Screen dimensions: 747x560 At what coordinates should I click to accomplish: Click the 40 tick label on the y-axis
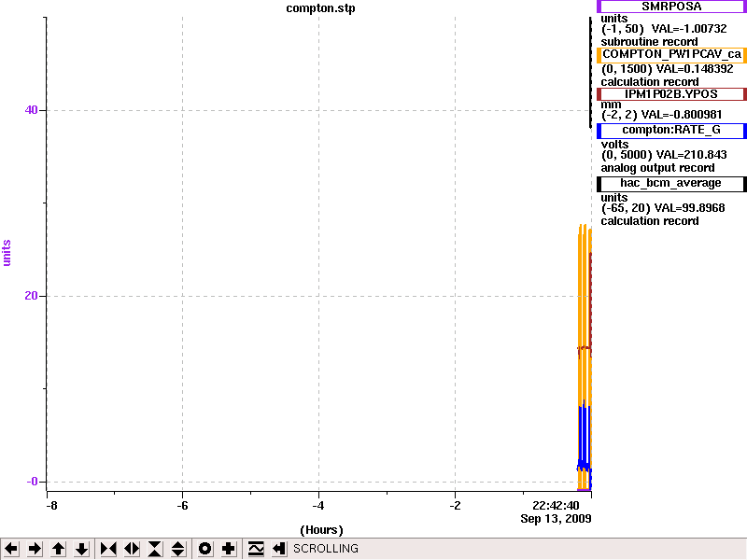31,110
